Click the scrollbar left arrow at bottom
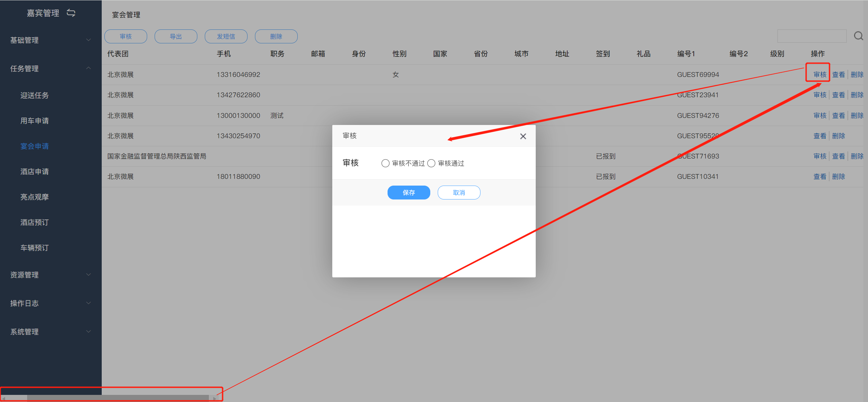 3,398
